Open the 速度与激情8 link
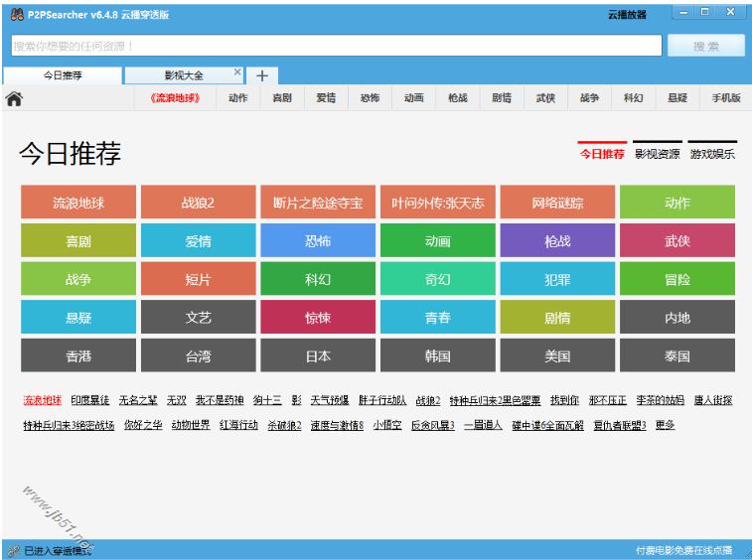 337,425
